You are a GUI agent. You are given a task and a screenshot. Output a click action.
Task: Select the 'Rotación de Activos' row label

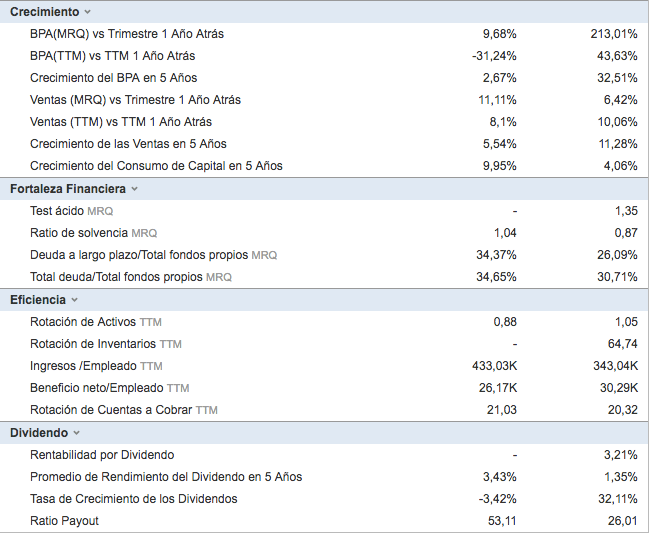click(x=83, y=322)
